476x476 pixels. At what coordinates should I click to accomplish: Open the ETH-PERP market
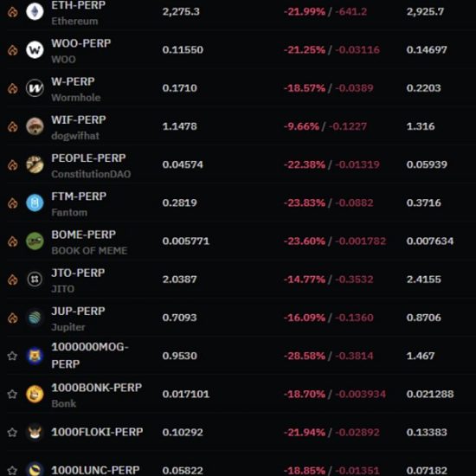coord(78,5)
